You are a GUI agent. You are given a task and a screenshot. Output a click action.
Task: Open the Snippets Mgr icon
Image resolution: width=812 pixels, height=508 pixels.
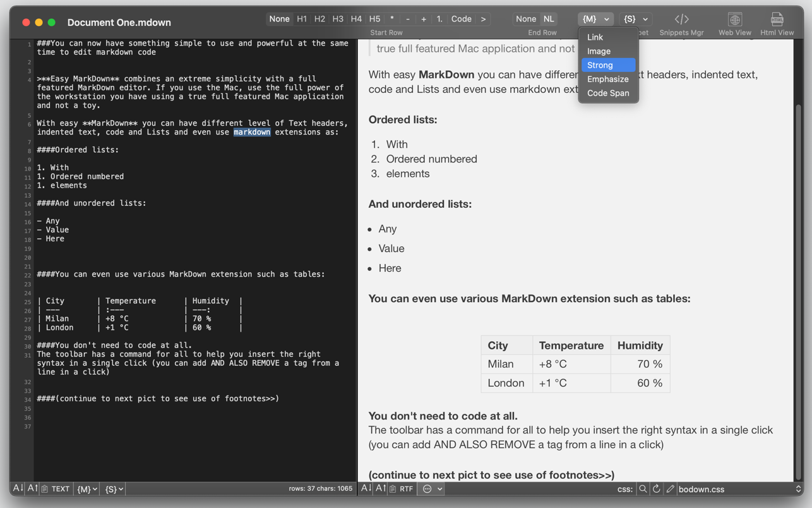coord(681,20)
